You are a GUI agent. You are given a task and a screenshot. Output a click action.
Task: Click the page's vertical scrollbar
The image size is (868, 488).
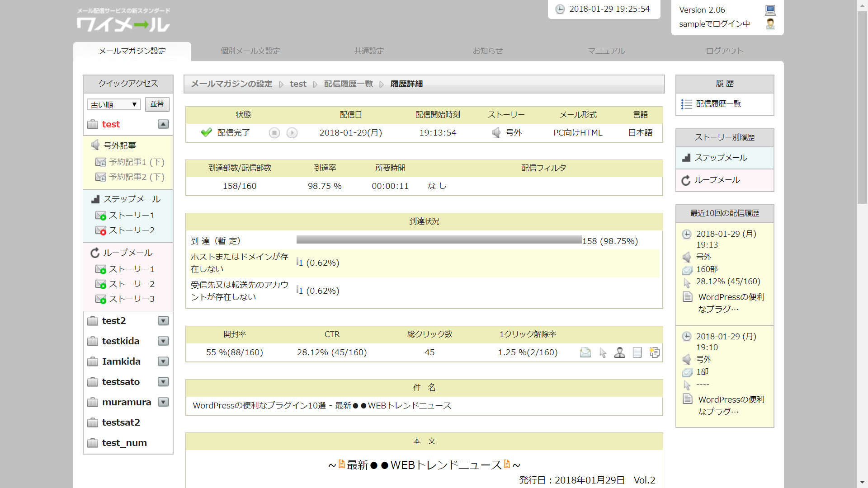click(x=862, y=108)
